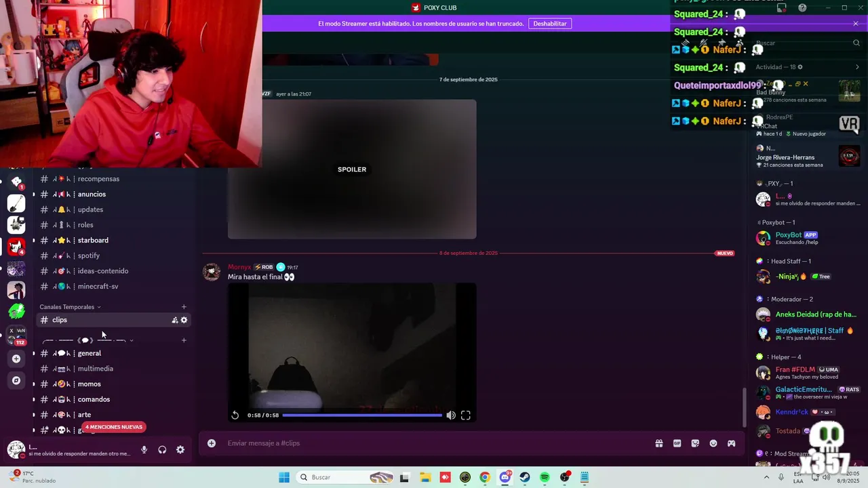The width and height of the screenshot is (868, 488).
Task: Open the momos channel
Action: point(114,384)
